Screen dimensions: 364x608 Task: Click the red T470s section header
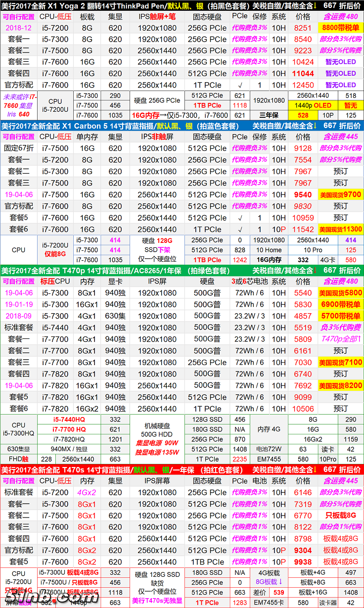click(182, 469)
